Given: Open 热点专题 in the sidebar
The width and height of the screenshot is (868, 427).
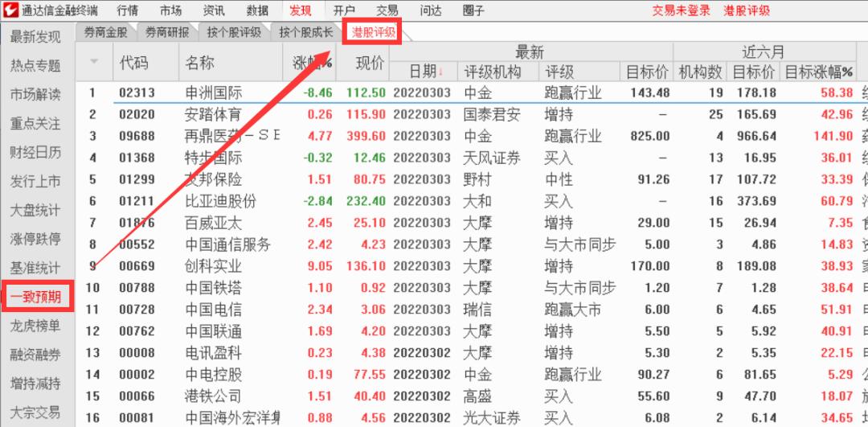Looking at the screenshot, I should (x=35, y=66).
